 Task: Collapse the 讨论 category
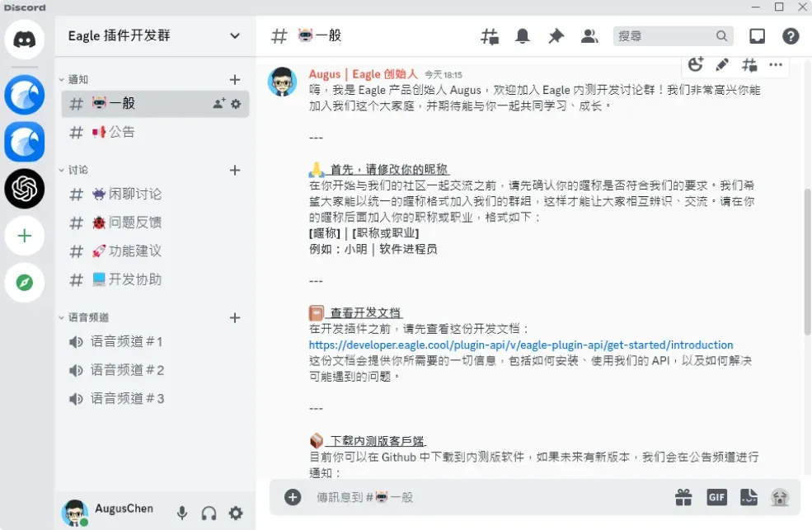pyautogui.click(x=73, y=170)
